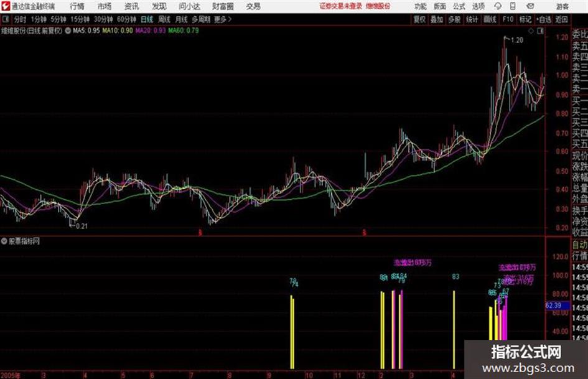Image resolution: width=588 pixels, height=379 pixels.
Task: Click the 股票指标网 indicator title
Action: tap(24, 241)
